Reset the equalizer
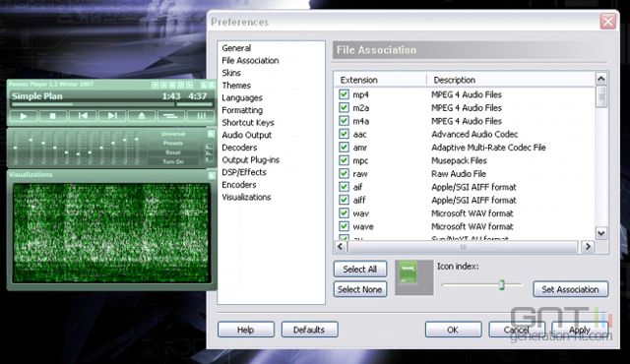Screen dimensions: 630x364 pos(173,152)
